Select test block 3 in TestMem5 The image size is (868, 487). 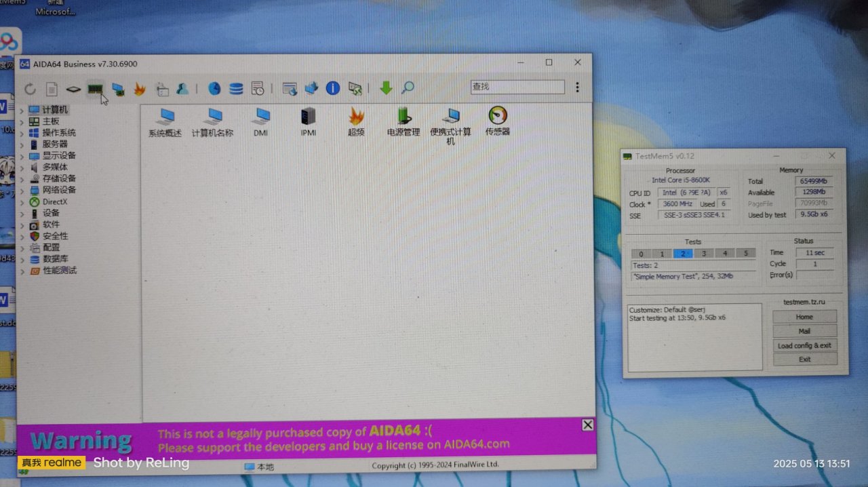[x=704, y=253]
